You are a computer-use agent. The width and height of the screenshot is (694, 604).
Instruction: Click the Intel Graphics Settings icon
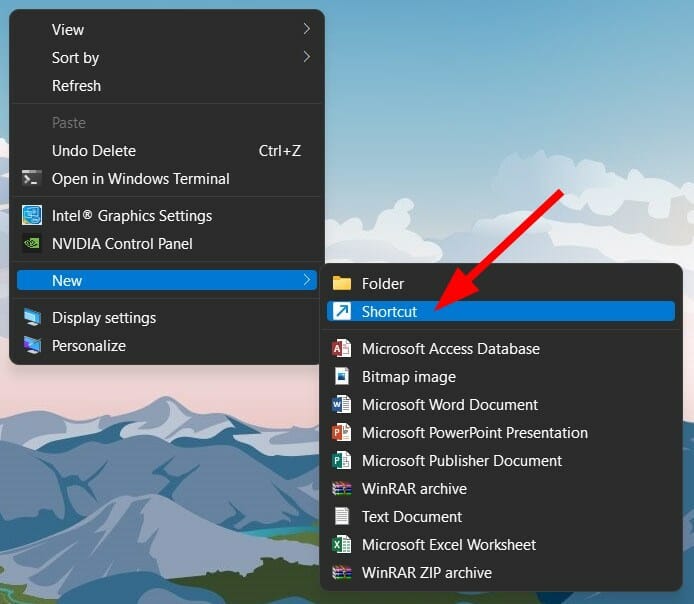click(x=32, y=215)
